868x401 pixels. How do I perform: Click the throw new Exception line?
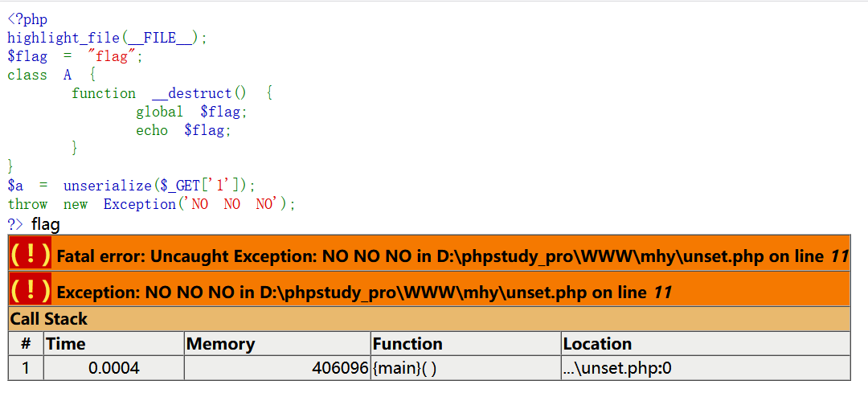coord(151,204)
